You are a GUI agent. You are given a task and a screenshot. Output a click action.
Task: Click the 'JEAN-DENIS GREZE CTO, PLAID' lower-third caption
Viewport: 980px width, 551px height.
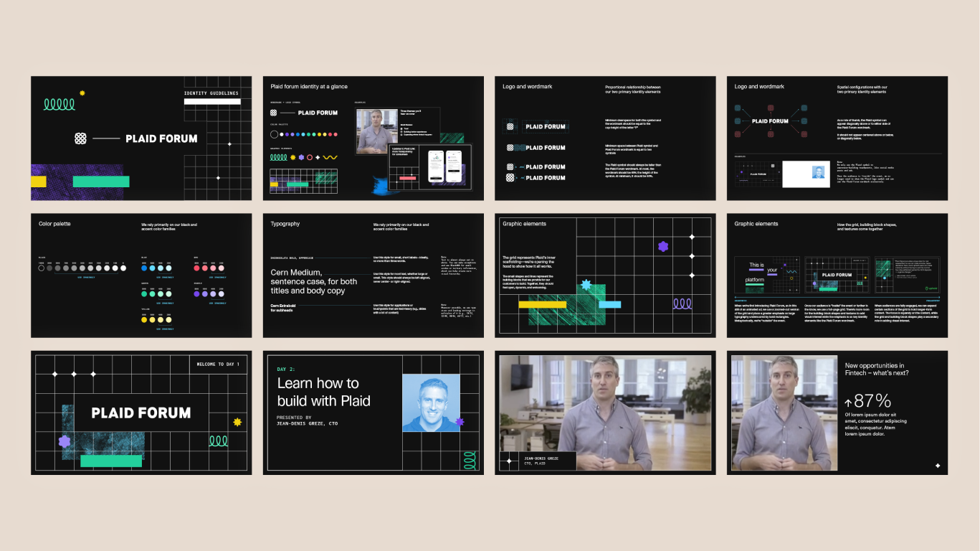pos(541,461)
